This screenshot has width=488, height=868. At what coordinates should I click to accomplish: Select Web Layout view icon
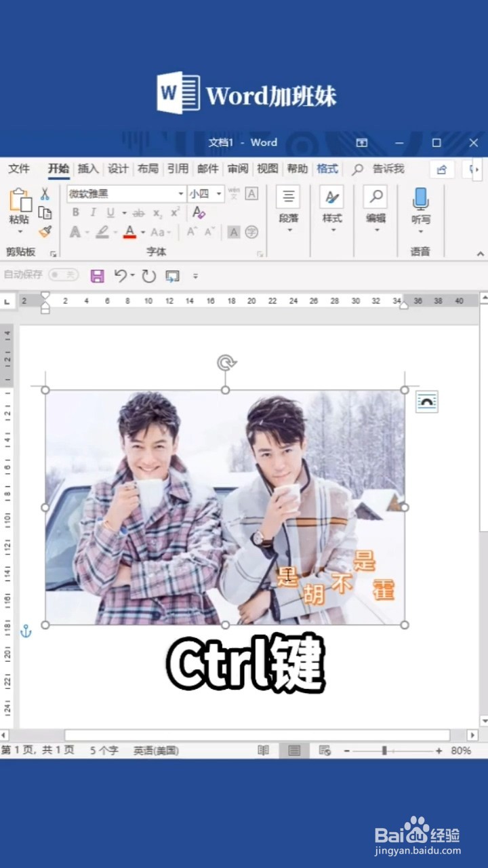(x=325, y=750)
